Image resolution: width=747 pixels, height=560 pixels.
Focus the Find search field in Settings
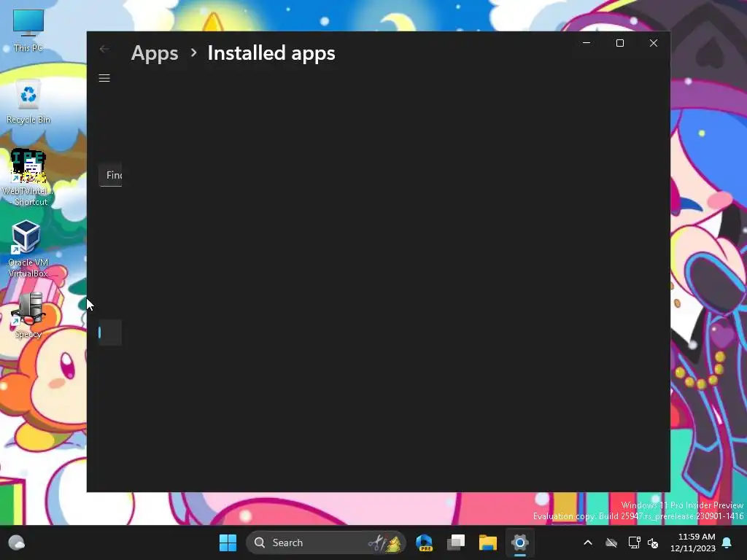click(111, 175)
